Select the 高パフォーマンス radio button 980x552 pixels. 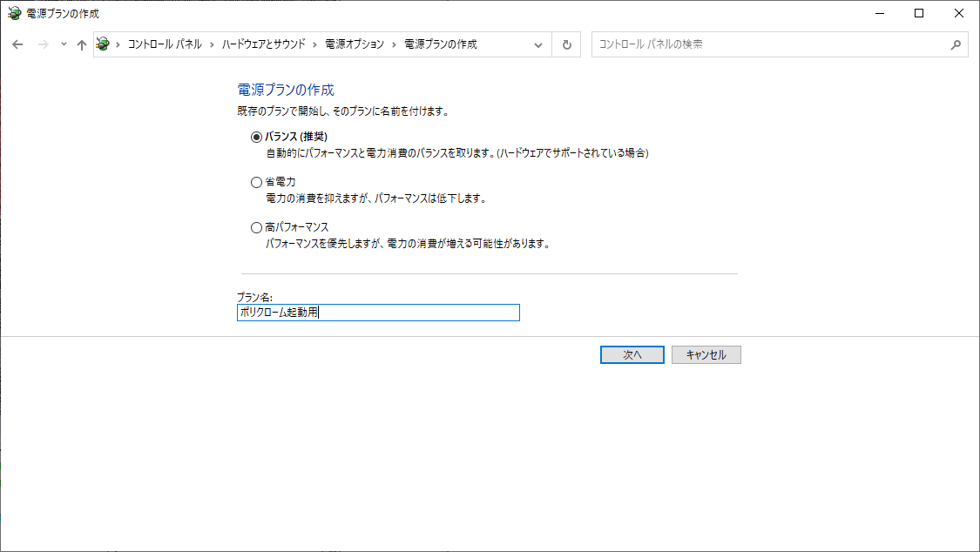point(256,227)
